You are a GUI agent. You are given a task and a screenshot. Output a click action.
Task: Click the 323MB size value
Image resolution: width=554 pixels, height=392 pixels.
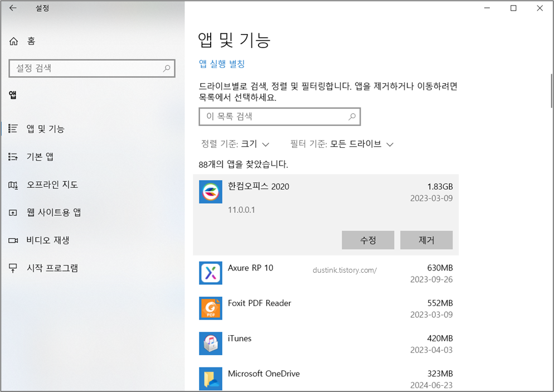pyautogui.click(x=440, y=374)
